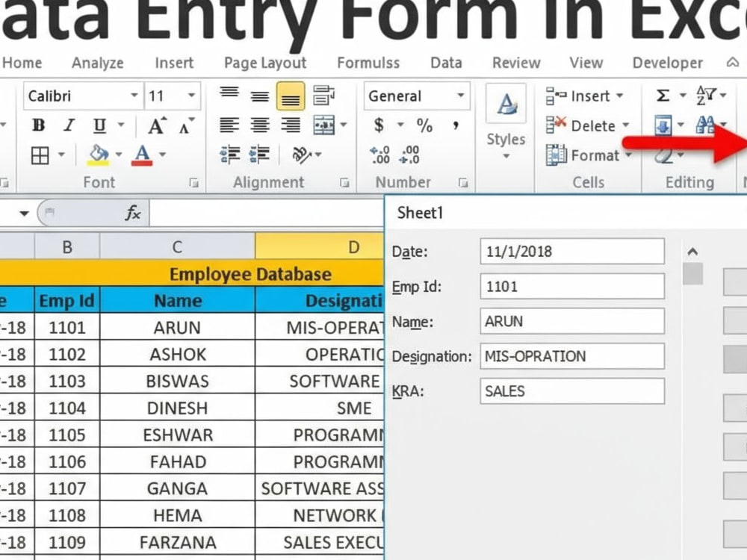Click the insert function fx icon
747x560 pixels.
(134, 213)
